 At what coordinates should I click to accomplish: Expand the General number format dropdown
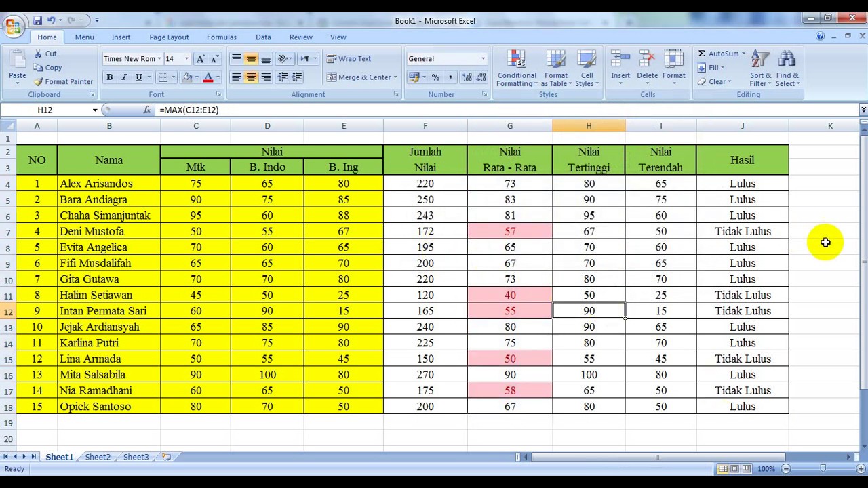[483, 59]
